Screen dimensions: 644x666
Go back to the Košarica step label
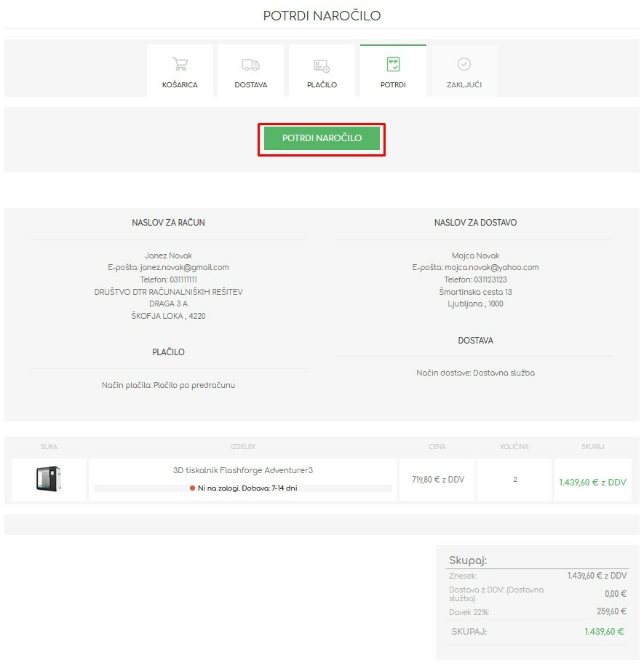180,85
